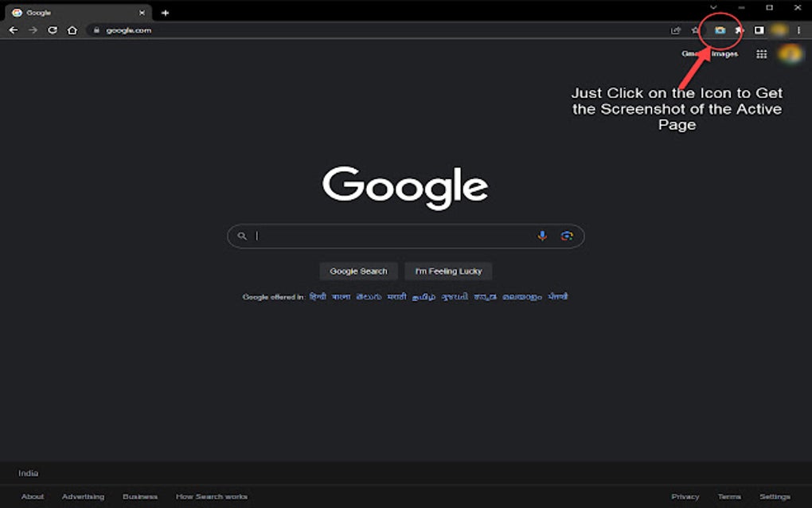
Task: Switch to Google Images
Action: (725, 53)
